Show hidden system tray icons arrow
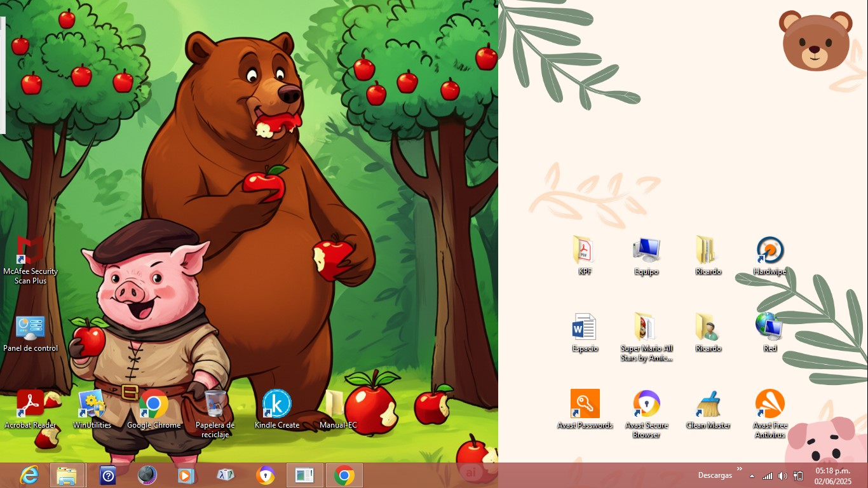Viewport: 868px width, 488px height. pos(752,476)
